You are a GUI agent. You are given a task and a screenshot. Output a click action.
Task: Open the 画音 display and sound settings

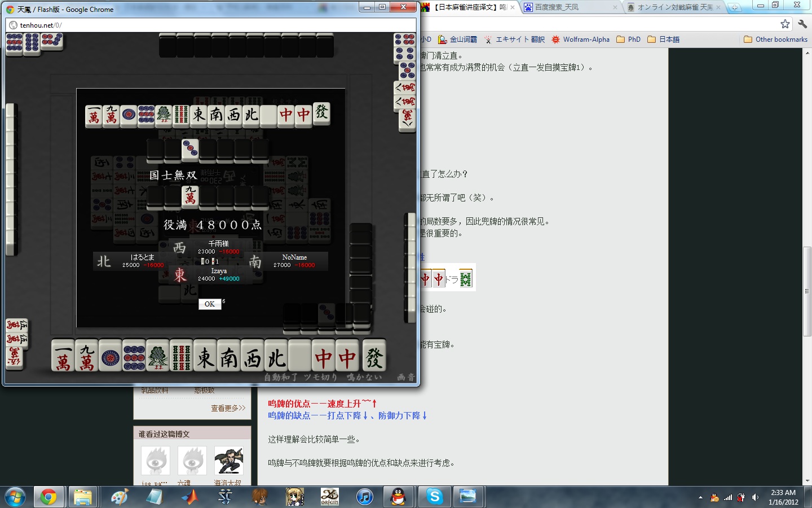(x=405, y=377)
